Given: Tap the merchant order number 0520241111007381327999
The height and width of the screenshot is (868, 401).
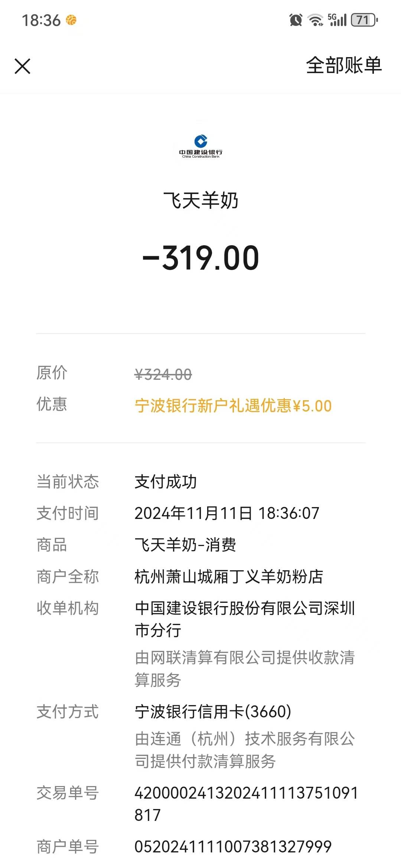Looking at the screenshot, I should coord(233,847).
